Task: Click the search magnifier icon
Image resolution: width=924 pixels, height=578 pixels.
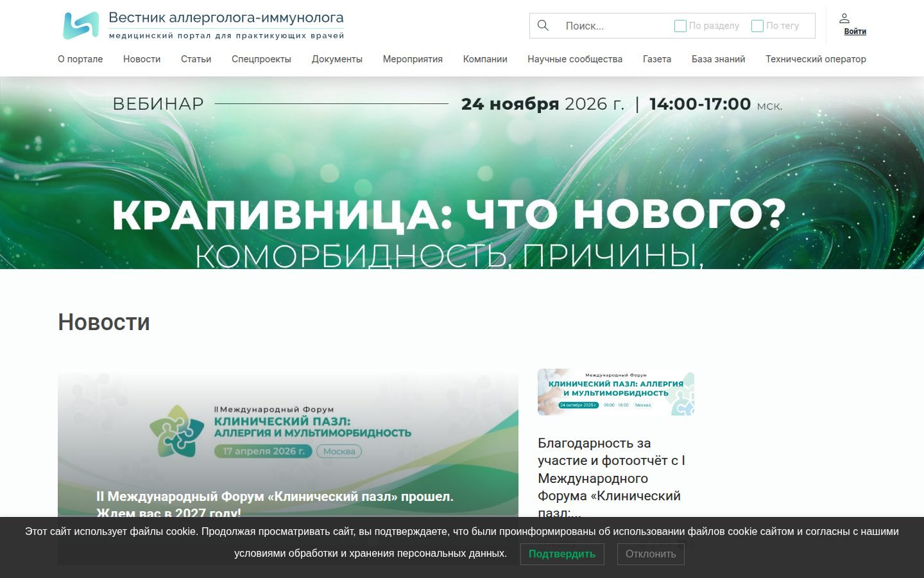Action: (x=543, y=26)
